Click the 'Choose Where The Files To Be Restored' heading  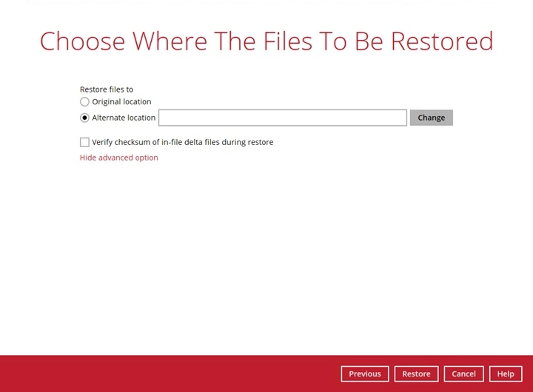(x=266, y=41)
